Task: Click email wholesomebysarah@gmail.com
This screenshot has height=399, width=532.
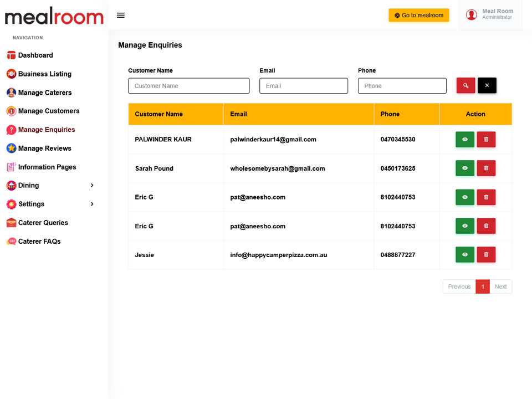Action: click(x=278, y=168)
